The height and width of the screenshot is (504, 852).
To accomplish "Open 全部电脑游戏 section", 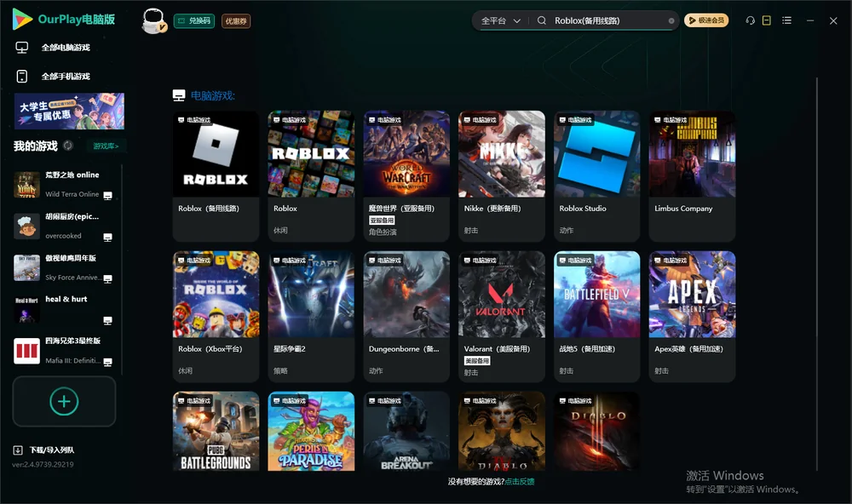I will click(x=66, y=48).
